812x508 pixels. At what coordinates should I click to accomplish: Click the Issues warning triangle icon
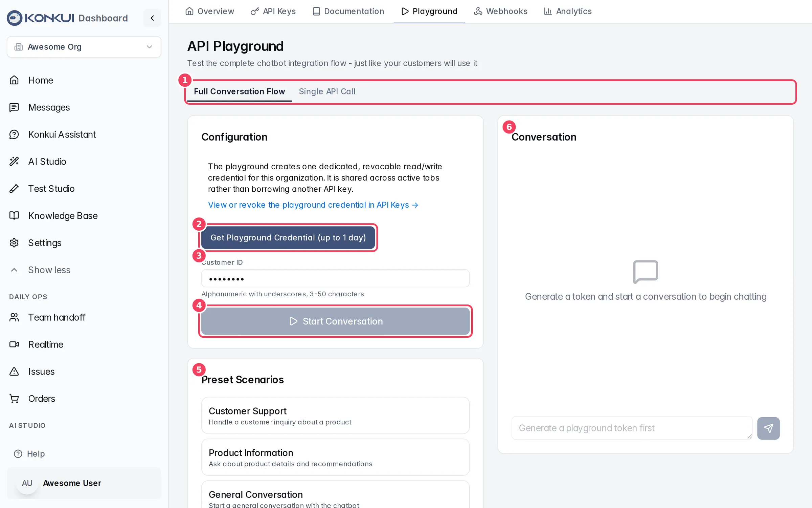tap(14, 372)
